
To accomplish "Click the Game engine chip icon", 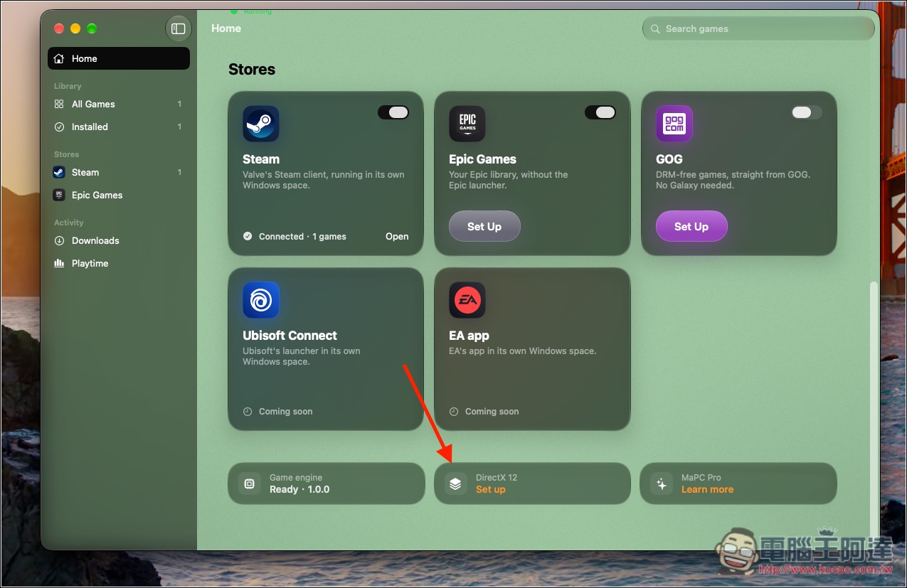I will pos(249,483).
